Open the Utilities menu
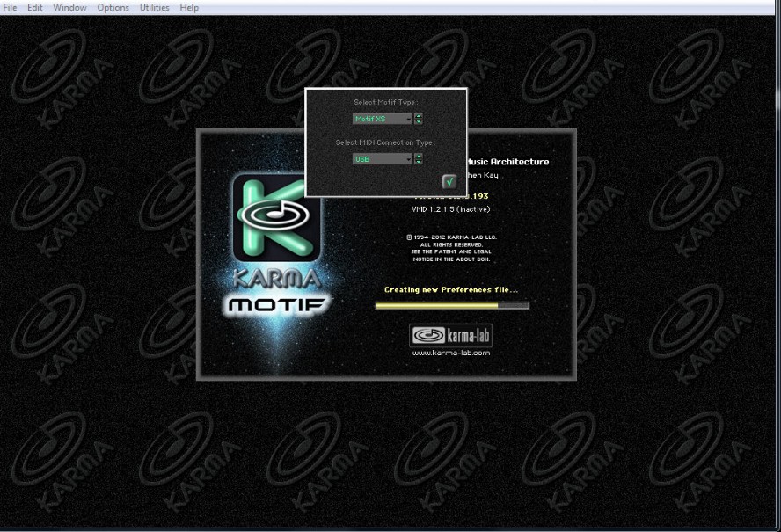781x532 pixels. 154,7
